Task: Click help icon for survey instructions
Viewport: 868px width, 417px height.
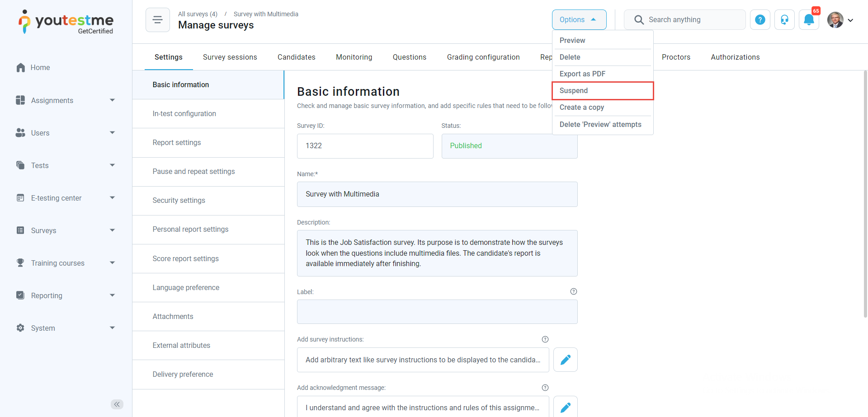Action: coord(545,339)
